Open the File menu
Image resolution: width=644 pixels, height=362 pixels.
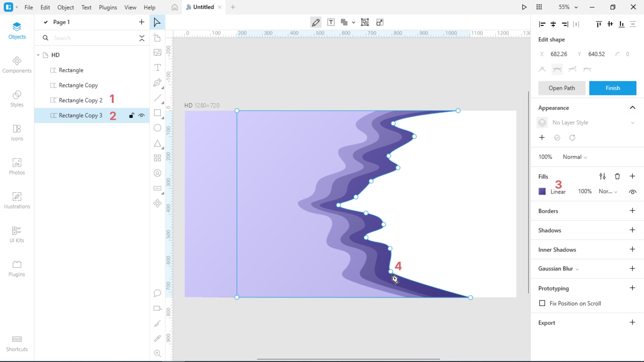pos(29,7)
